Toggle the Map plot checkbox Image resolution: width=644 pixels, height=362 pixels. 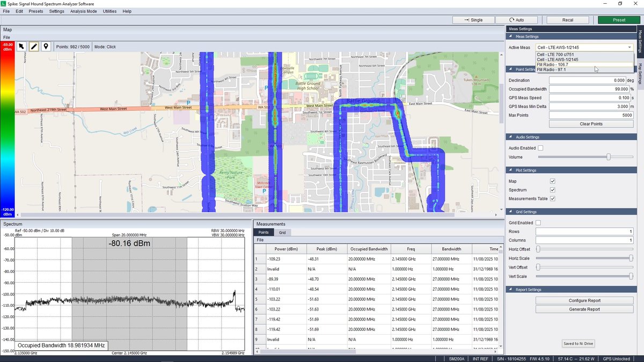point(553,181)
